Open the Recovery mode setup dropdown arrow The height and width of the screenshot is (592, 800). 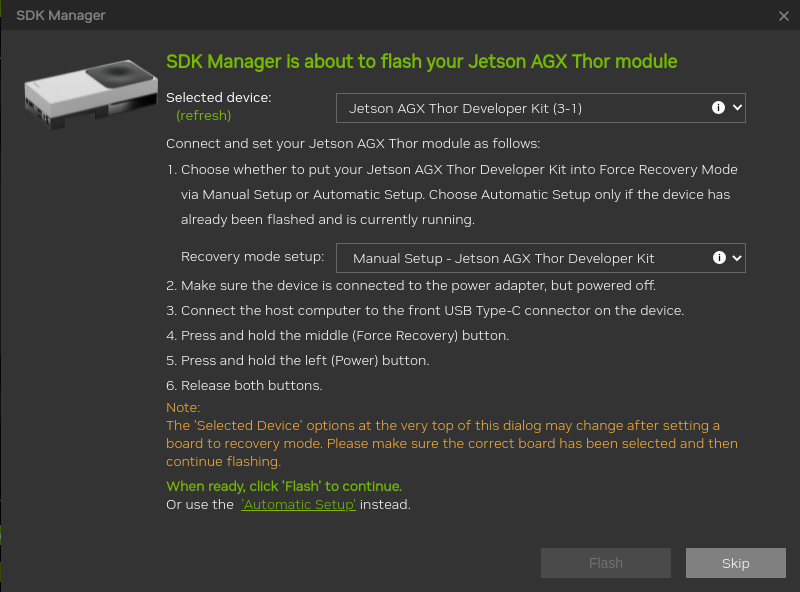738,258
